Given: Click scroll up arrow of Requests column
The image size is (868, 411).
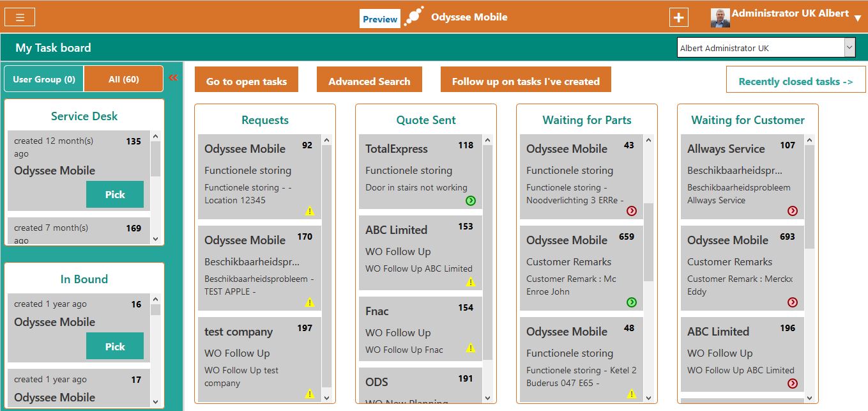Looking at the screenshot, I should pyautogui.click(x=327, y=140).
